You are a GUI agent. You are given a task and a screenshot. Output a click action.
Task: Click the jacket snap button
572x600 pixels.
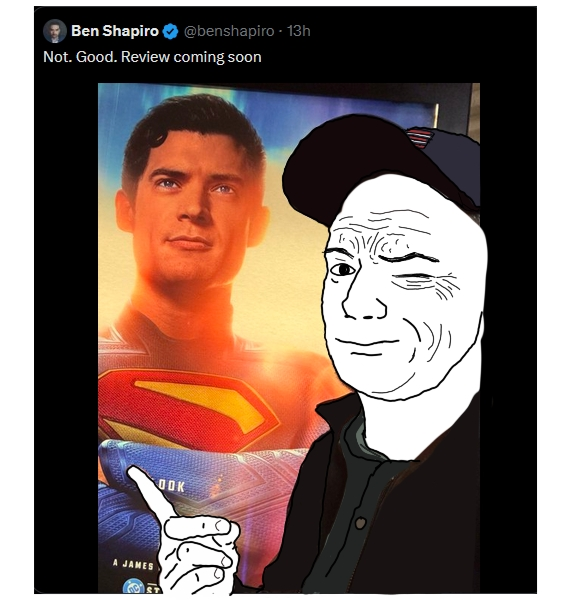(x=360, y=522)
